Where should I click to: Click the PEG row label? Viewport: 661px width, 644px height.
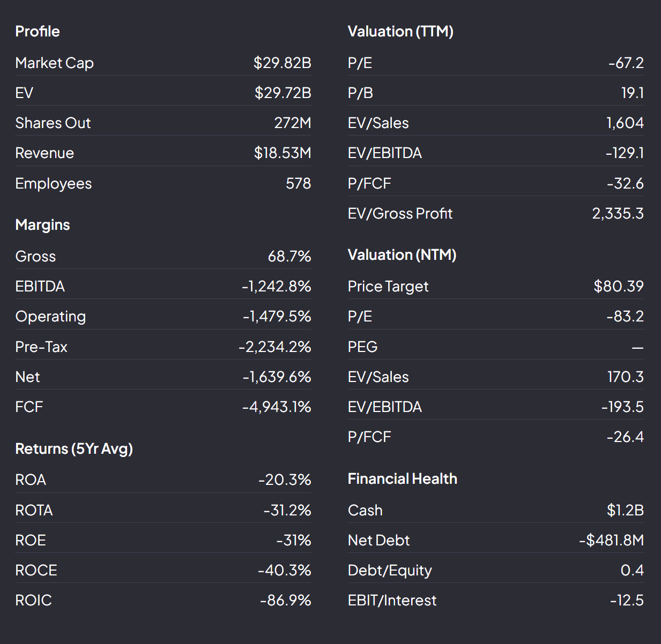click(363, 347)
